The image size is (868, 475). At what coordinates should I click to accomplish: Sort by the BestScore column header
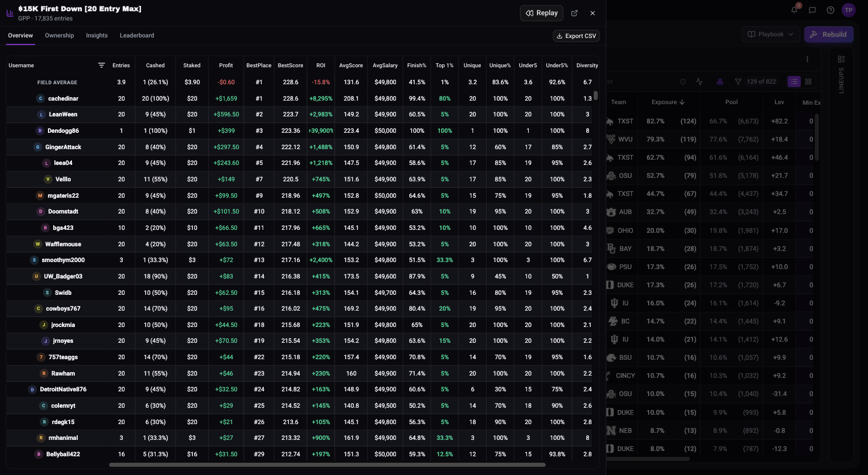click(290, 66)
